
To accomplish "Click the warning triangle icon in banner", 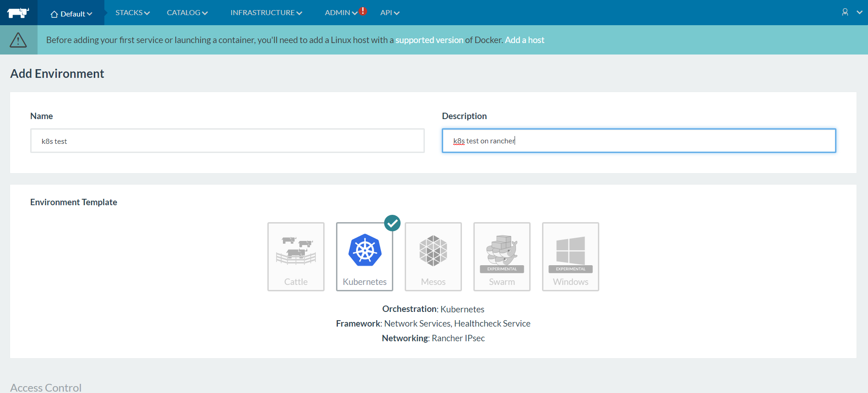I will 18,40.
